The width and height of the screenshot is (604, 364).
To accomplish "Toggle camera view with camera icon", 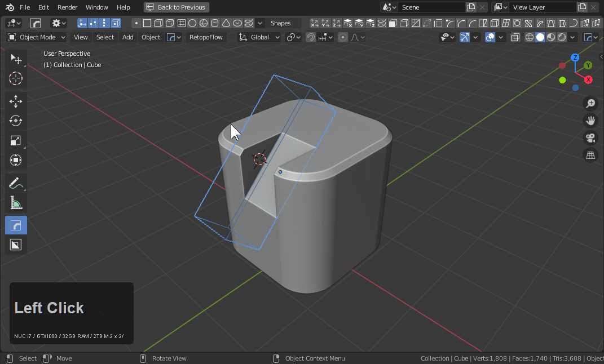I will [590, 138].
